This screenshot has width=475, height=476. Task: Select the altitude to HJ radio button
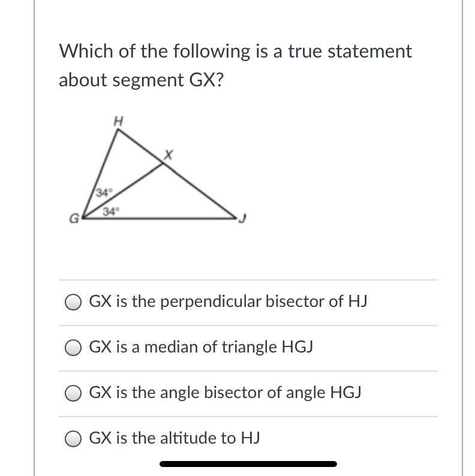[x=73, y=439]
